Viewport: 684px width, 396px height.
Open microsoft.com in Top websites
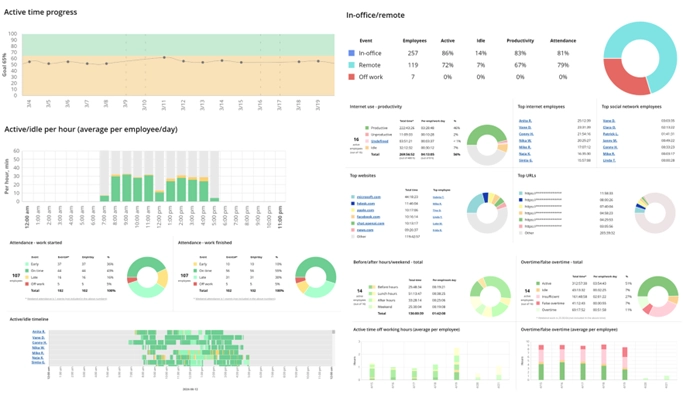pos(369,197)
